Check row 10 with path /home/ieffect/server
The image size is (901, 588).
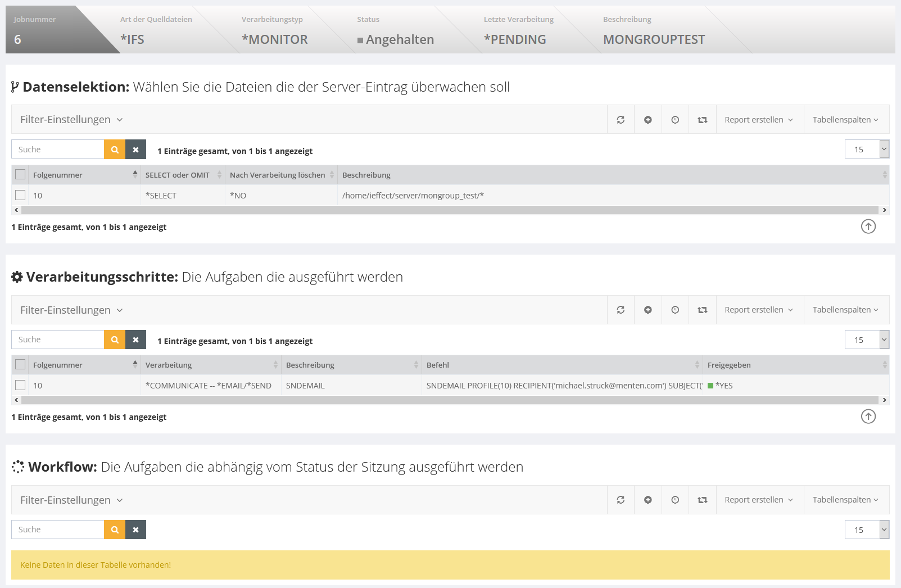20,195
